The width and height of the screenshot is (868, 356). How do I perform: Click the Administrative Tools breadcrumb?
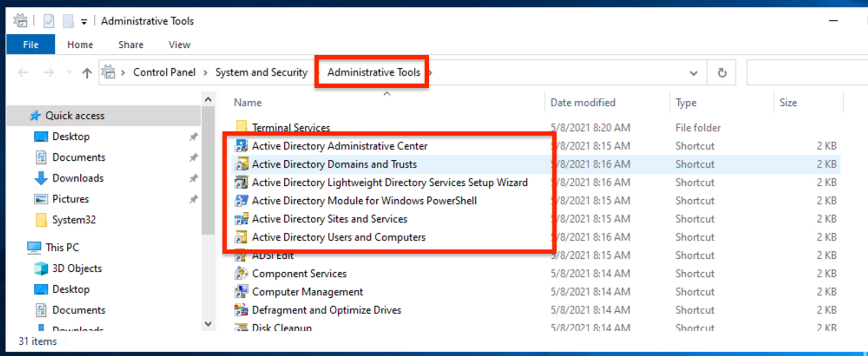(374, 72)
